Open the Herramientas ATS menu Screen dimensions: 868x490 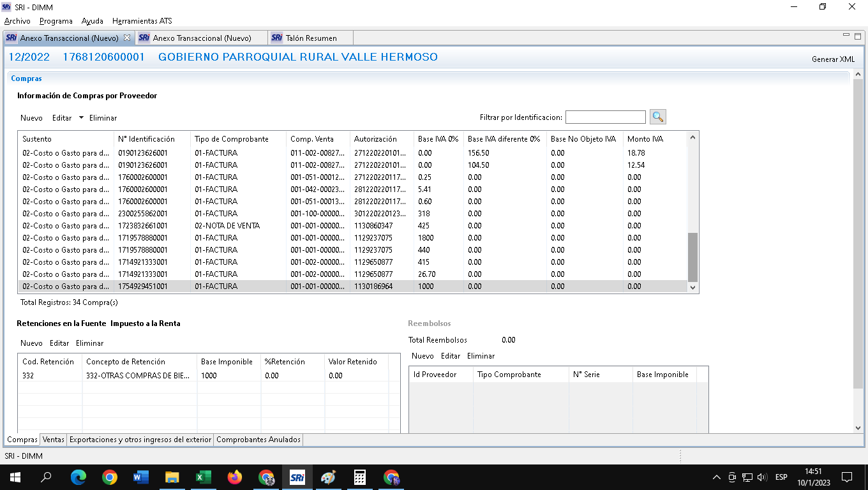click(142, 21)
